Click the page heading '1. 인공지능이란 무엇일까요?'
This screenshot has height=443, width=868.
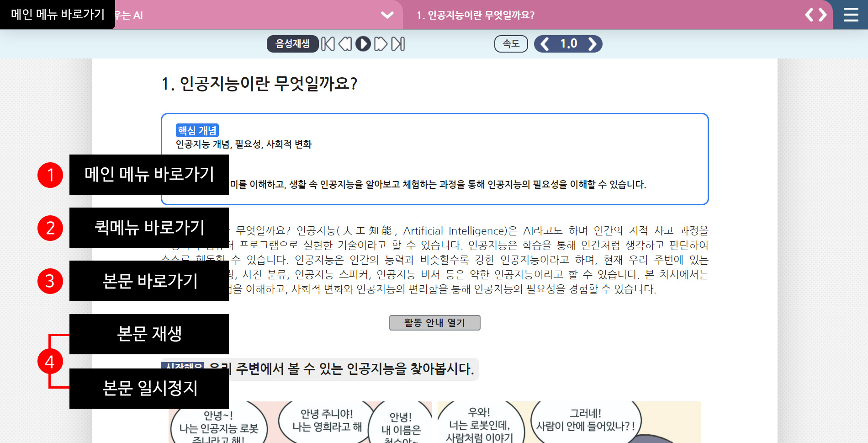point(259,84)
